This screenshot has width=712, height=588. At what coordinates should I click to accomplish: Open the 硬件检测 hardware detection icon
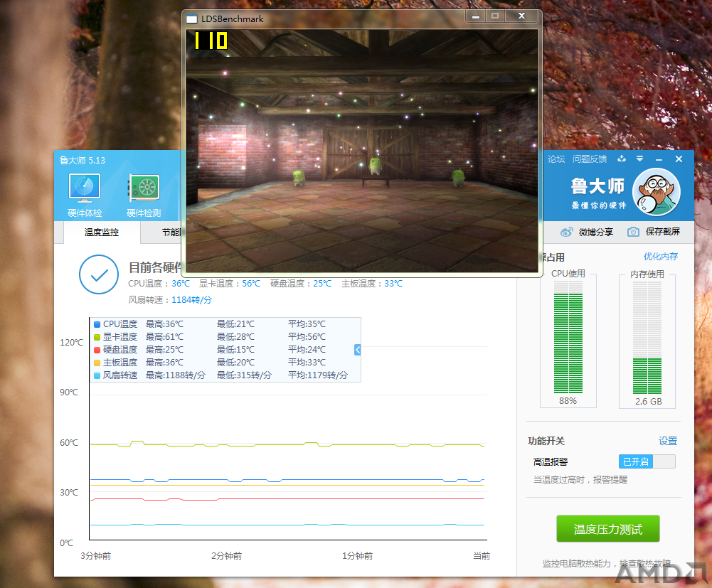pyautogui.click(x=144, y=195)
